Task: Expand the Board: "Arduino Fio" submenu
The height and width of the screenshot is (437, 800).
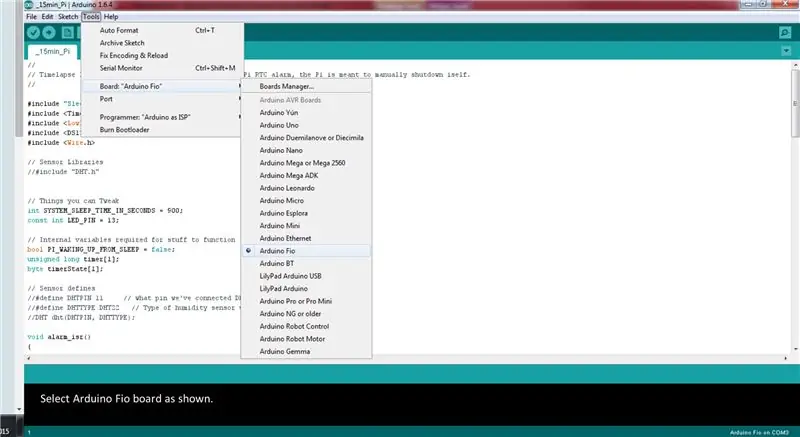Action: pos(162,86)
